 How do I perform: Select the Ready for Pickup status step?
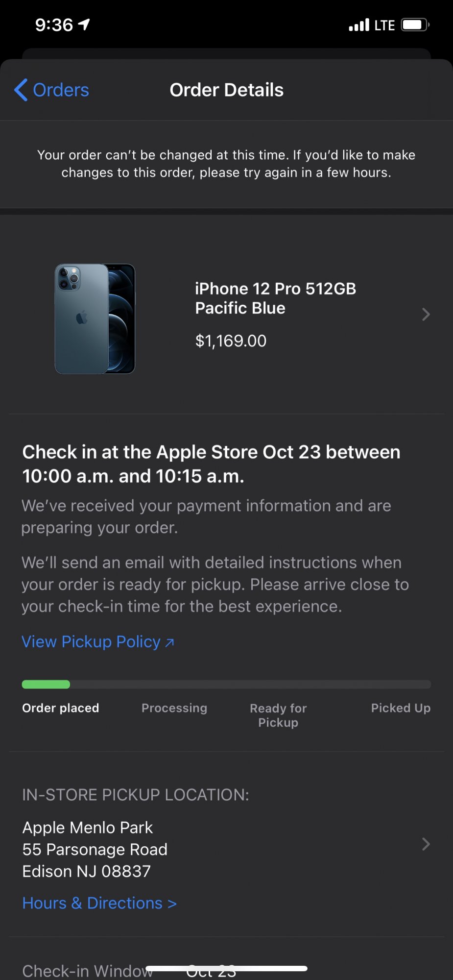click(278, 715)
